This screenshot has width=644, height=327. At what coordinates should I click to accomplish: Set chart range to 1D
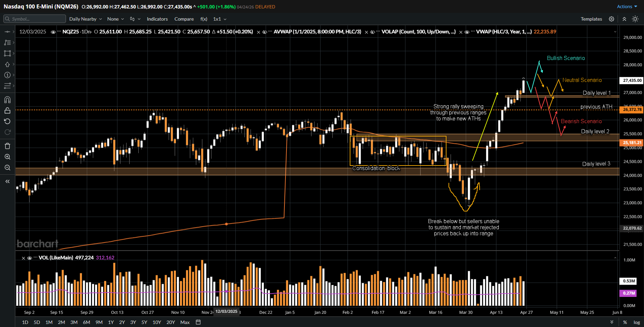(x=25, y=322)
